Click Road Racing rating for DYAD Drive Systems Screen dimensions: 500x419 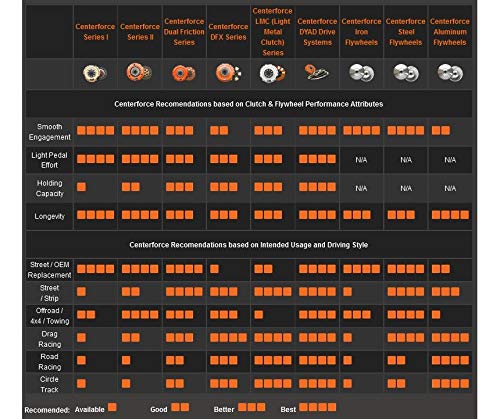[x=317, y=360]
